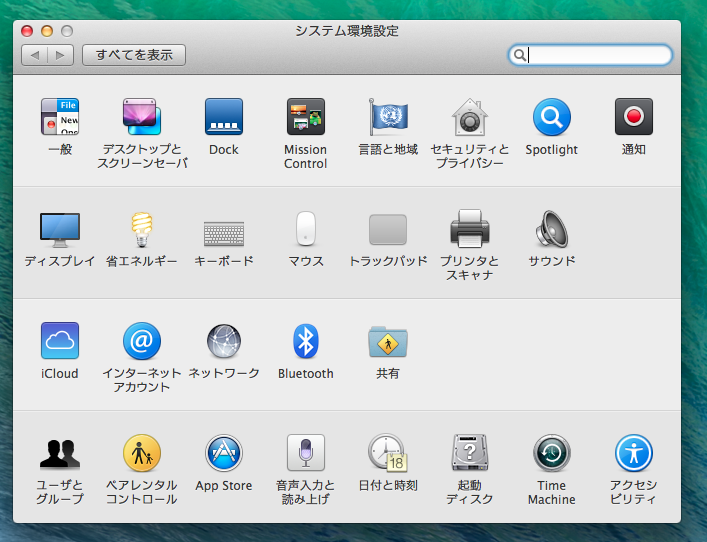The image size is (707, 542).
Task: Open the 一般 (General) preferences icon
Action: coord(60,117)
